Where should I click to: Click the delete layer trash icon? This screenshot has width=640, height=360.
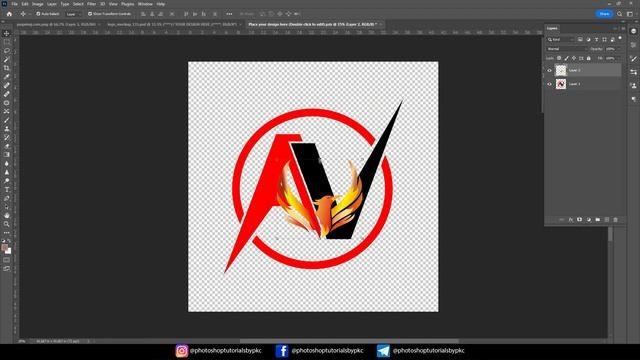click(x=616, y=220)
